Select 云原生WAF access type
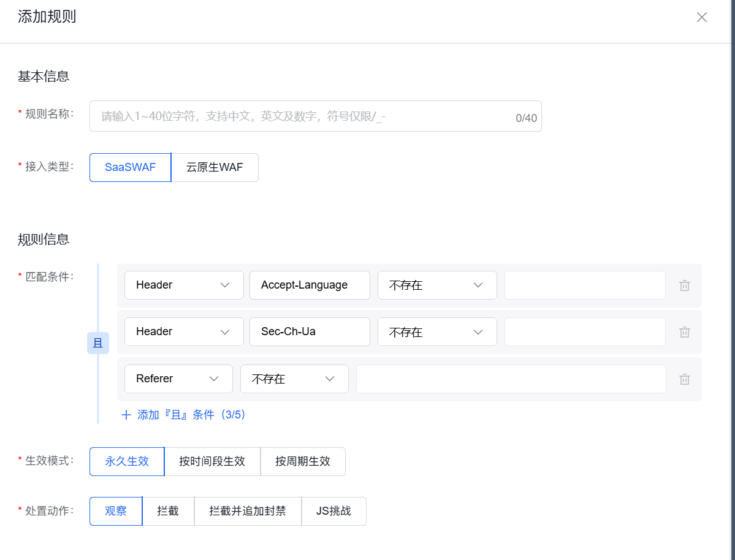 pyautogui.click(x=215, y=167)
